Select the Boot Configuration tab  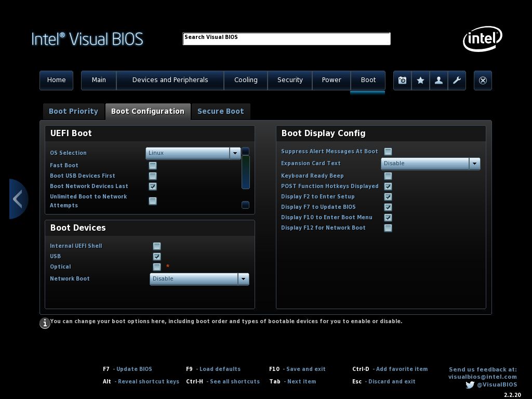click(148, 112)
